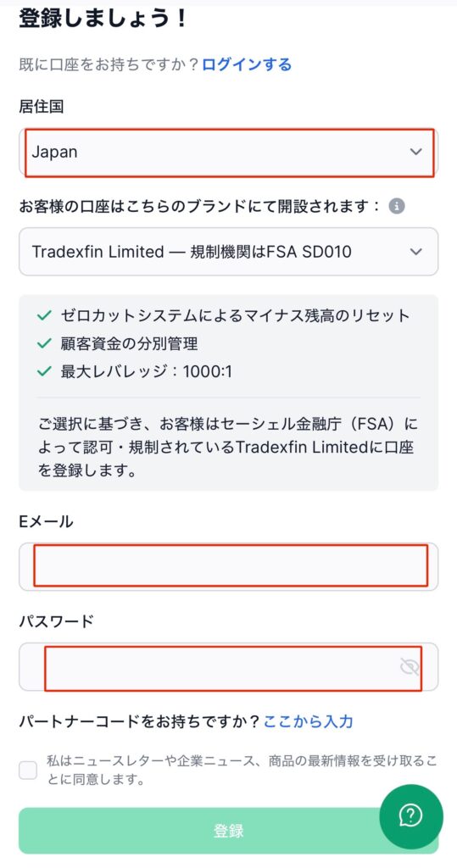
Task: Focus the パスワード input field
Action: click(228, 667)
